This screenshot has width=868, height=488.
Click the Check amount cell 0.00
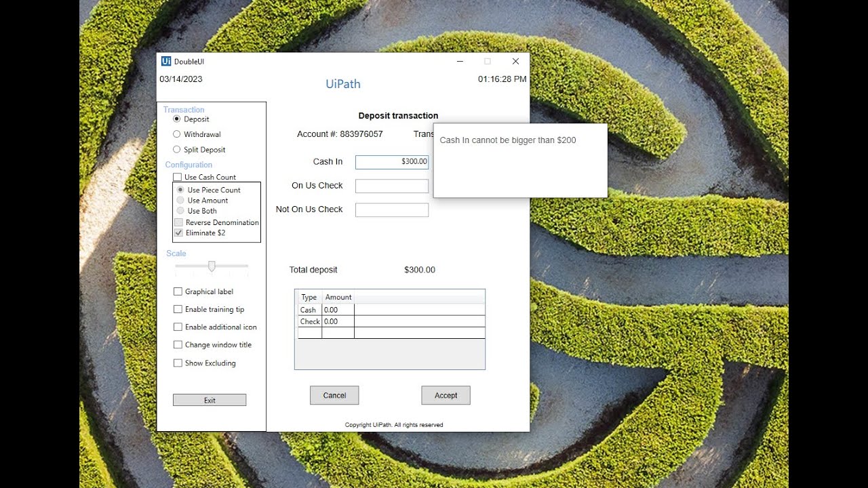tap(338, 322)
